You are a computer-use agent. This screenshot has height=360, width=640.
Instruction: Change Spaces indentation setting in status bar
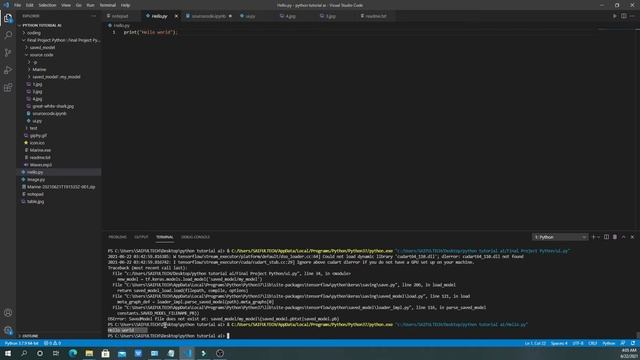(559, 343)
